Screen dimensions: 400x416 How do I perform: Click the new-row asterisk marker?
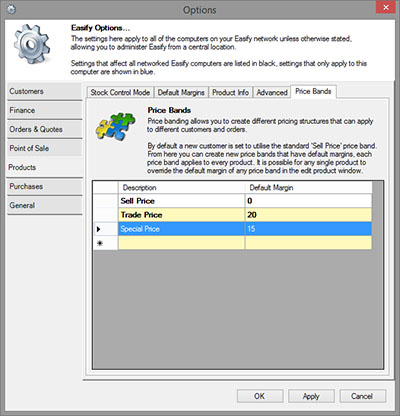coord(99,243)
